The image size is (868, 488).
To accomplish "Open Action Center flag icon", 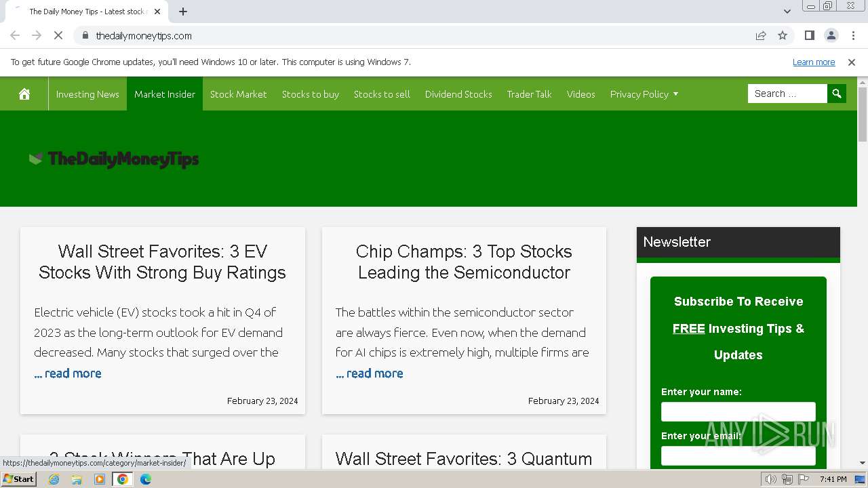I will (x=804, y=479).
